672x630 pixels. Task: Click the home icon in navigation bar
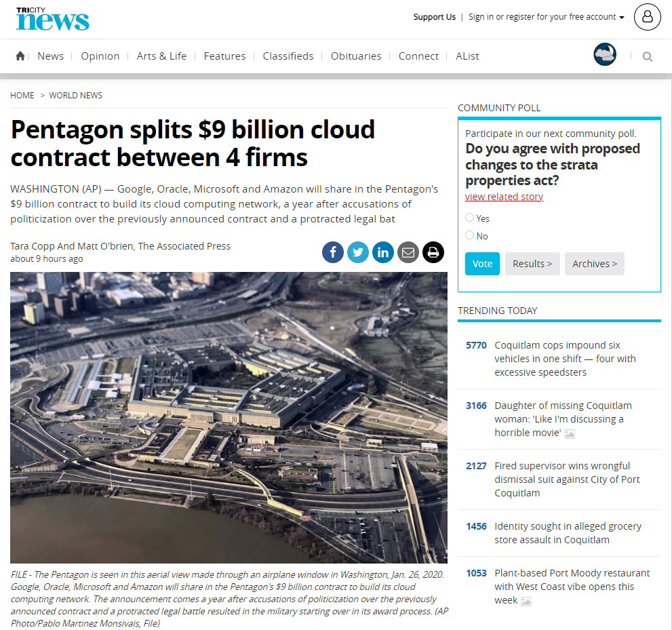(x=20, y=56)
